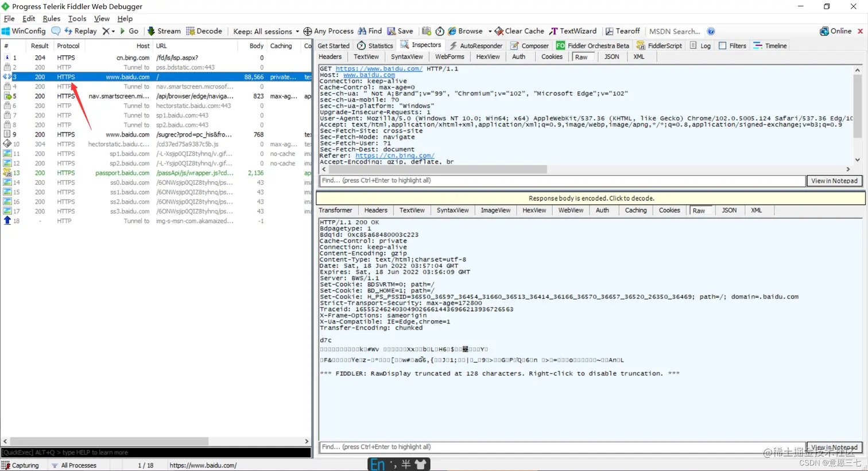Screen dimensions: 868x471
Task: Select session 1 cn.bing.com row
Action: tap(157, 57)
